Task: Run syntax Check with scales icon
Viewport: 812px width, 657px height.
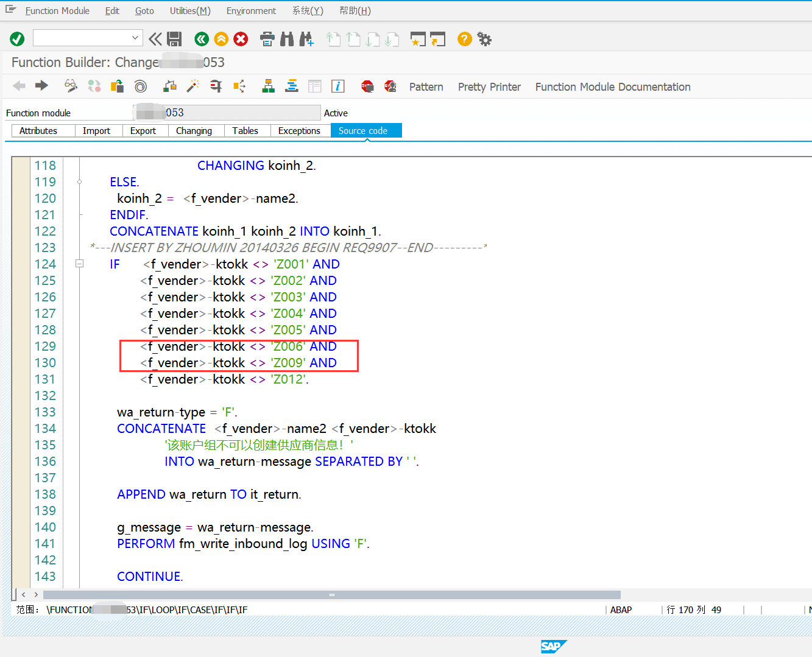Action: pos(170,86)
